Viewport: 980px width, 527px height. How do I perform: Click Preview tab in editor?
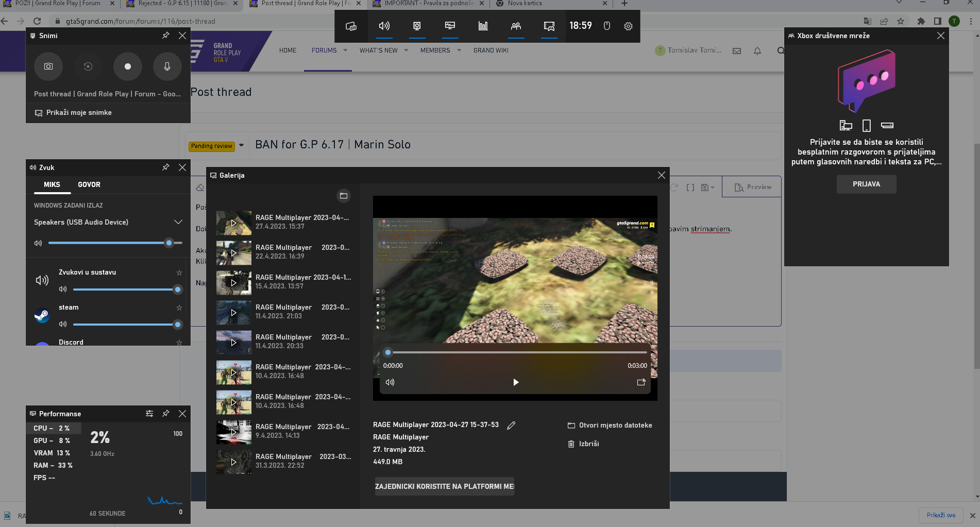pos(752,187)
